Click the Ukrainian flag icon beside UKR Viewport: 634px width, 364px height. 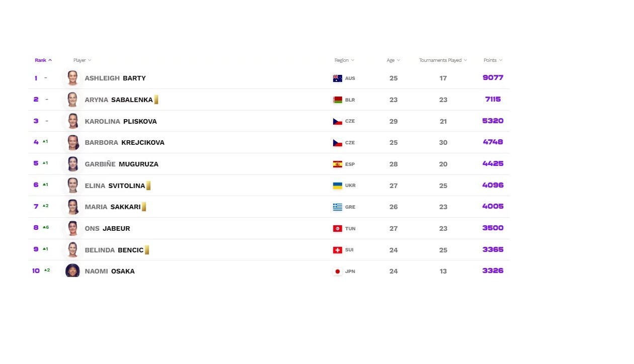[337, 186]
